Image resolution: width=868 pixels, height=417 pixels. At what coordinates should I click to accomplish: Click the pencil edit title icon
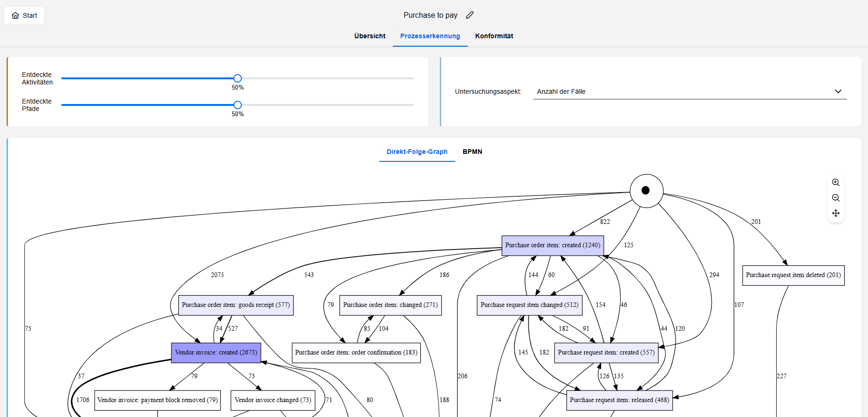470,15
